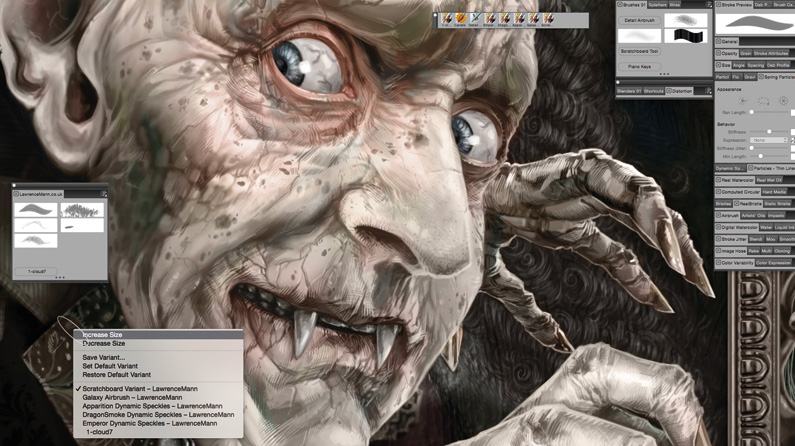795x446 pixels.
Task: Select the Emperor brush icon in the toolbar
Action: [490, 19]
